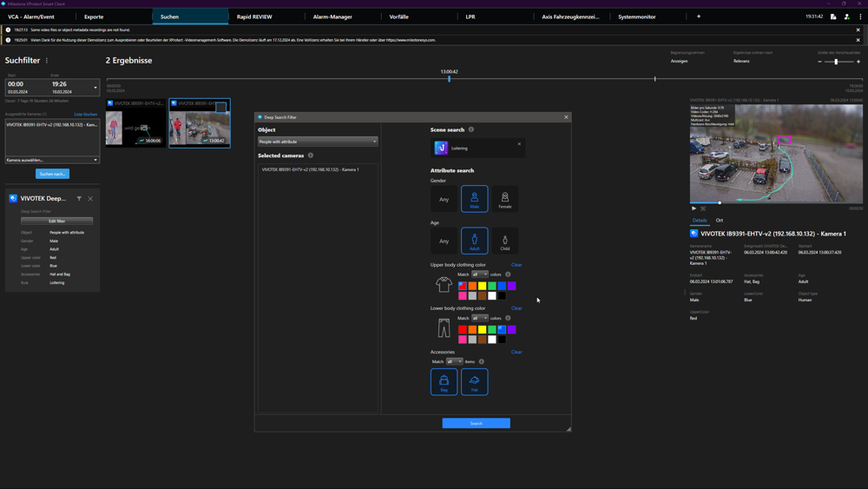868x489 pixels.
Task: Click the info icon beside Scene search
Action: click(471, 129)
